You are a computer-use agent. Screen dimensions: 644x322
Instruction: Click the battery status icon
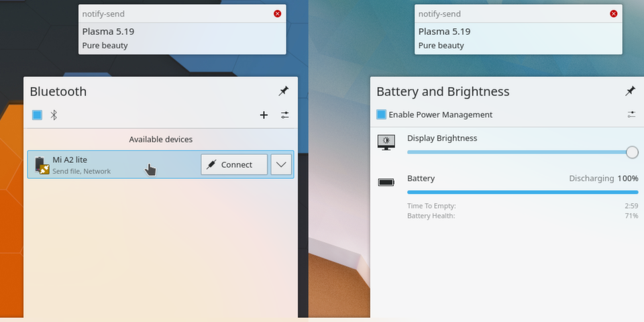click(386, 182)
